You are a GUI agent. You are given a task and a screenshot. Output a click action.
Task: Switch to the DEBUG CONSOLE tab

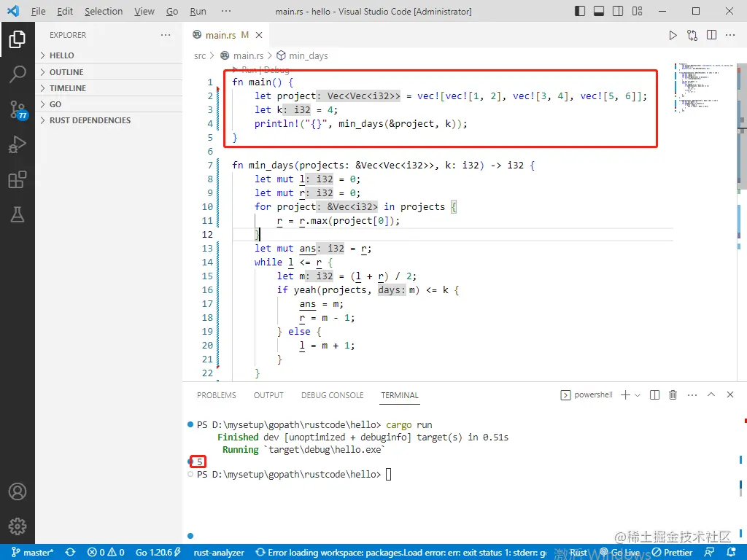click(x=332, y=395)
